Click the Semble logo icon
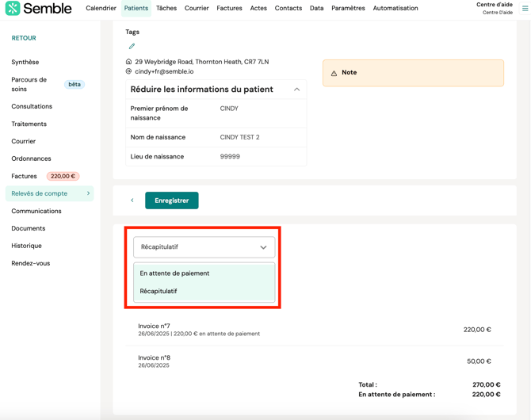Viewport: 531px width, 420px height. pos(13,9)
